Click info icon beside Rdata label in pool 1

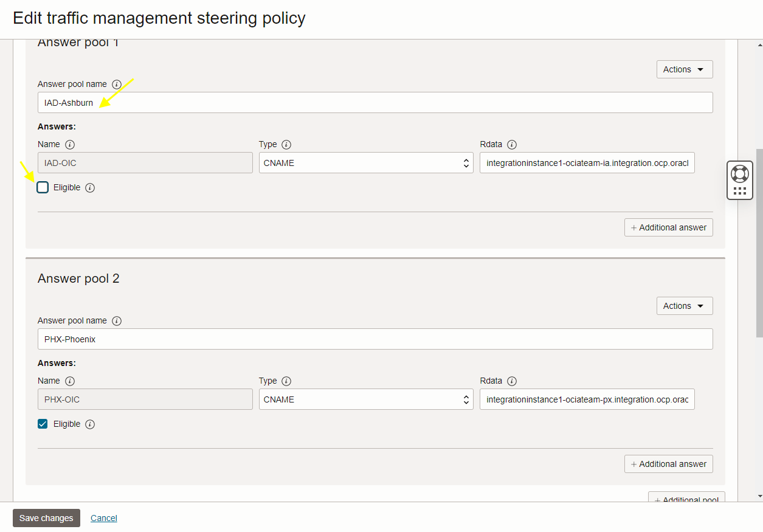click(x=512, y=145)
